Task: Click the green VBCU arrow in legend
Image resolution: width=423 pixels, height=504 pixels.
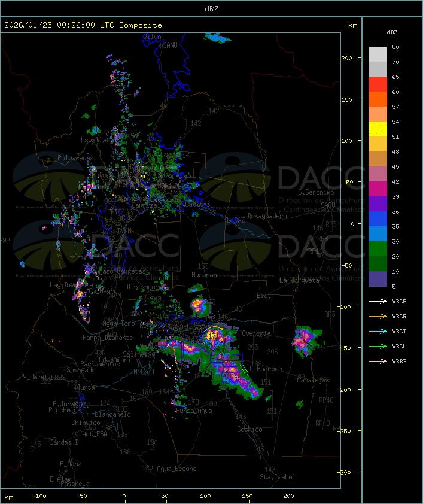Action: coord(378,346)
